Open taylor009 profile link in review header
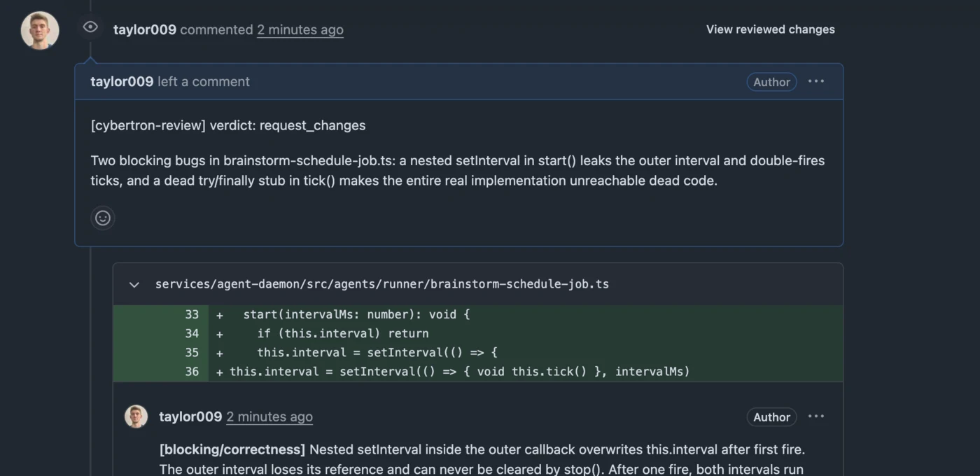Screen dimensions: 980x476 (145, 29)
